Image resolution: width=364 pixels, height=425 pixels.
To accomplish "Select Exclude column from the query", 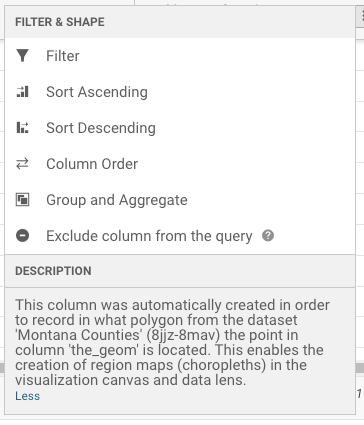I will click(x=180, y=236).
